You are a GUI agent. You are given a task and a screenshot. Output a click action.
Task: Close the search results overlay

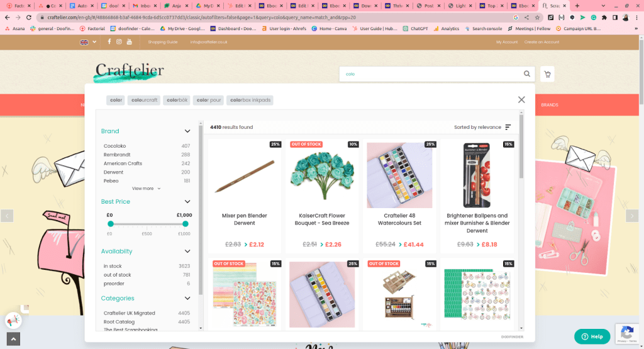click(x=521, y=99)
